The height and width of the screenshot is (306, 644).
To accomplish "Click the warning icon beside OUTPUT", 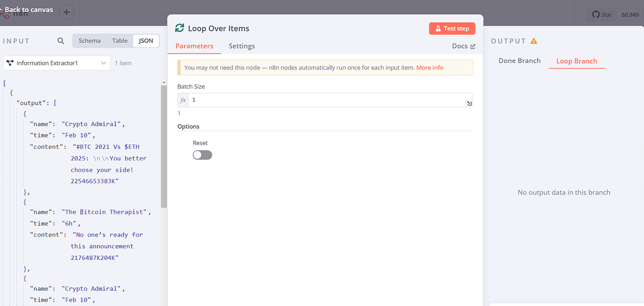I will 534,41.
